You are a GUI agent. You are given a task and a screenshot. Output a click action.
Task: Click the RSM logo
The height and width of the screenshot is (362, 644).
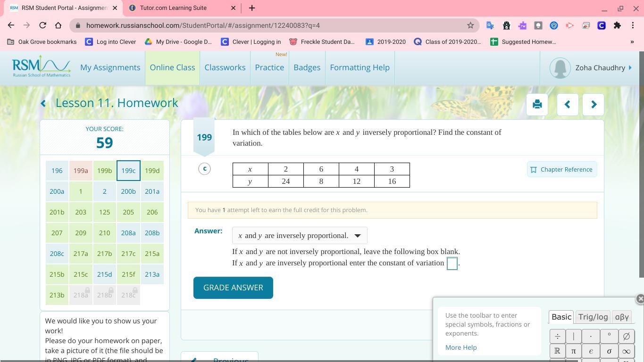pyautogui.click(x=42, y=66)
